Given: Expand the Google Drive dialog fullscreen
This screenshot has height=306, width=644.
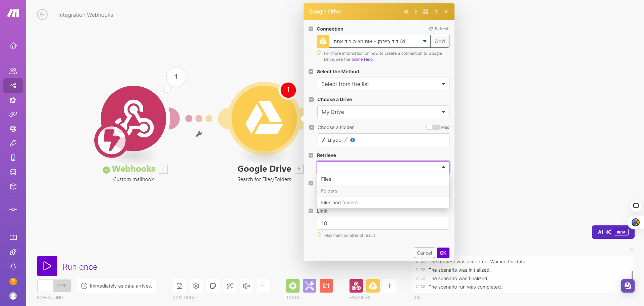Looking at the screenshot, I should tap(426, 12).
